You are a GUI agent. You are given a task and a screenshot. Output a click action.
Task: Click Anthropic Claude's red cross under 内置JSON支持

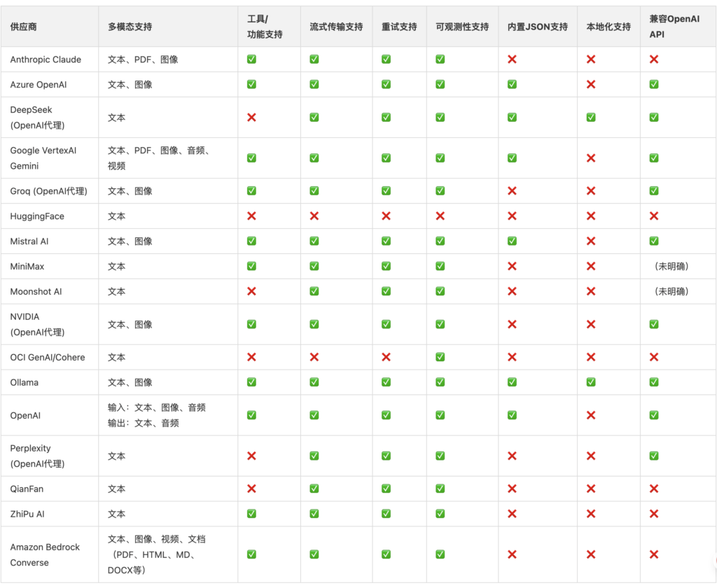512,59
